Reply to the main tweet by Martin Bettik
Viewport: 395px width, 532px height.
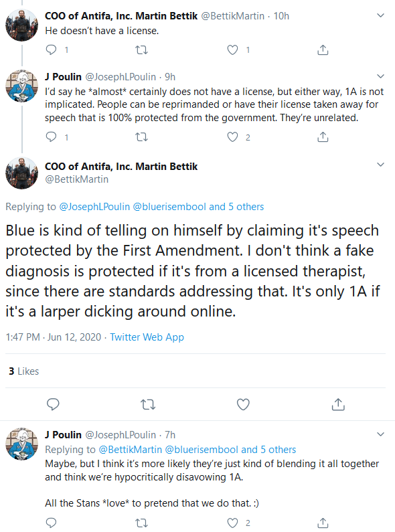[53, 404]
